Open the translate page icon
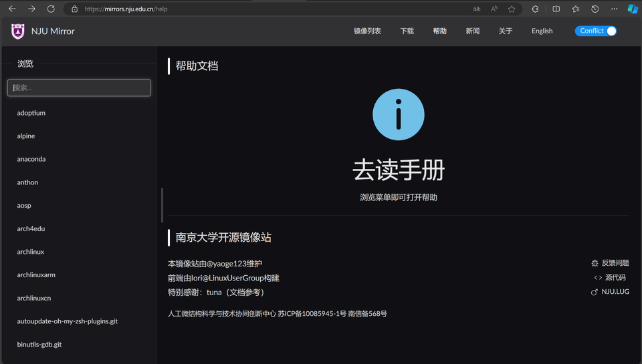The width and height of the screenshot is (642, 364). point(477,9)
